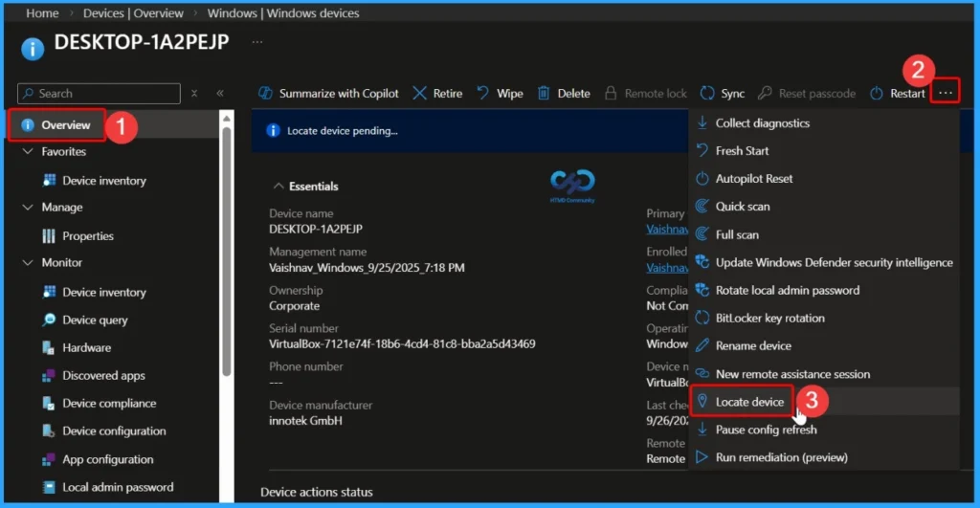
Task: Click the Discovered apps icon in sidebar
Action: tap(49, 376)
